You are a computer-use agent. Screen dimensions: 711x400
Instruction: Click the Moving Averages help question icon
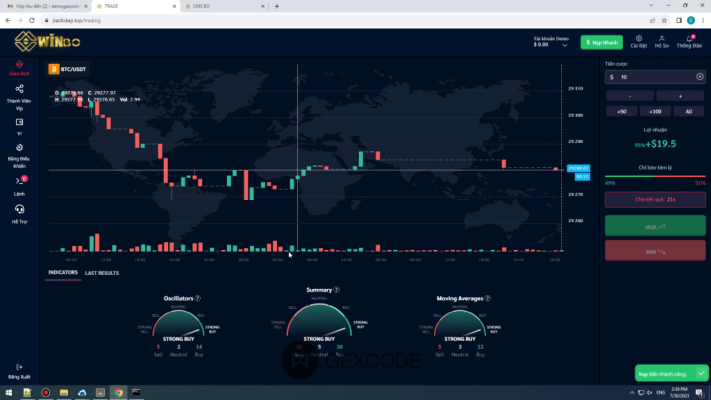487,298
